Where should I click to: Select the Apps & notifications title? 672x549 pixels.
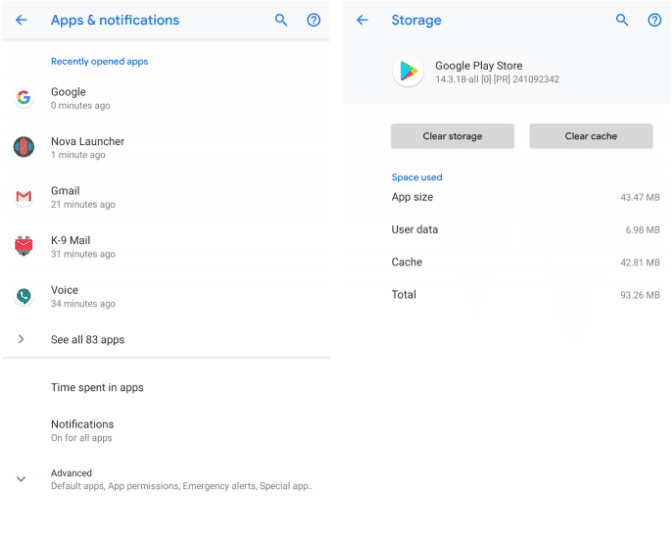(115, 20)
